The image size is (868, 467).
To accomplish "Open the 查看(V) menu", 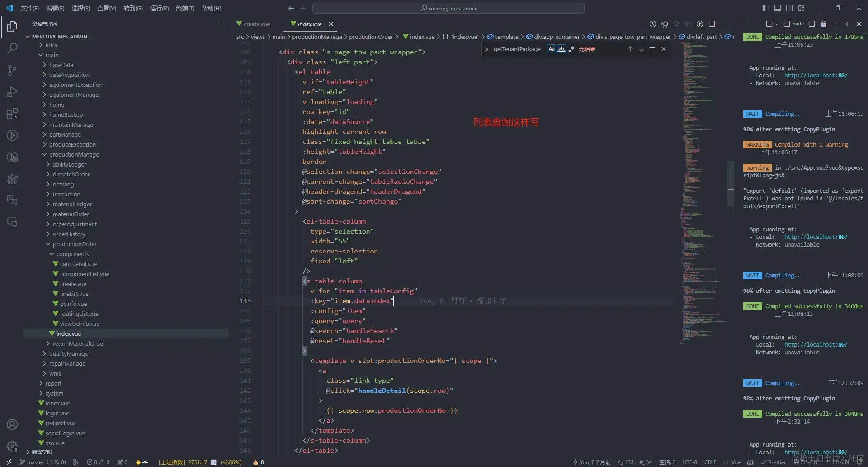I will coord(107,8).
